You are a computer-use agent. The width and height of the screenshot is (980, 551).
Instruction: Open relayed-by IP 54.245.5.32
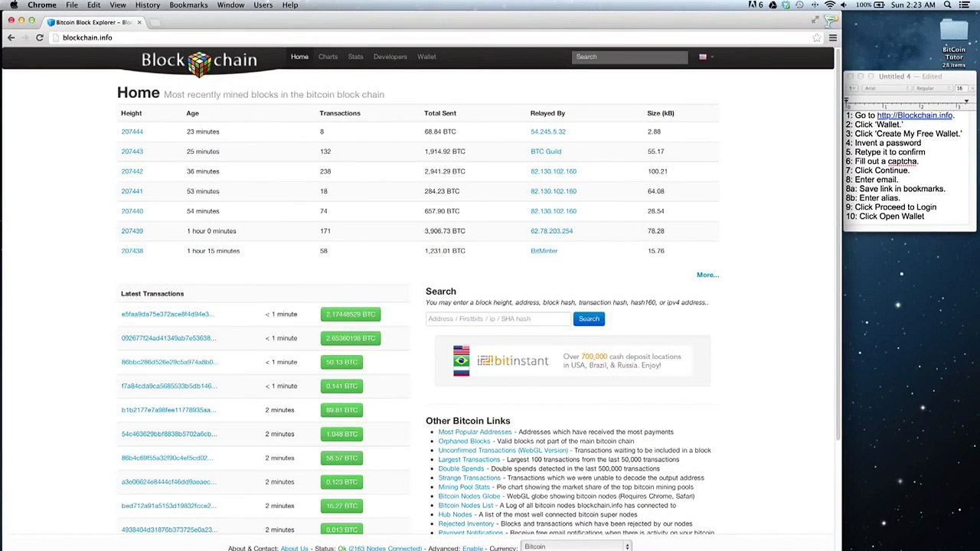pyautogui.click(x=548, y=132)
